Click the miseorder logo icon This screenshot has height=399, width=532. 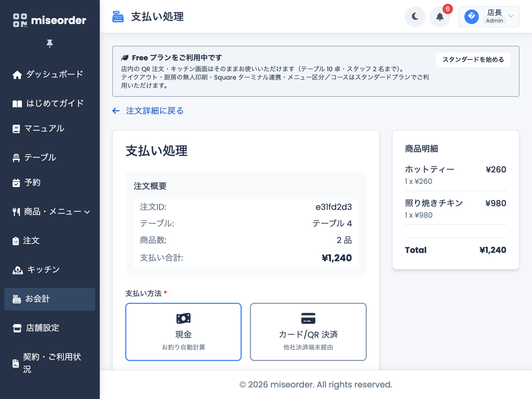coord(20,20)
